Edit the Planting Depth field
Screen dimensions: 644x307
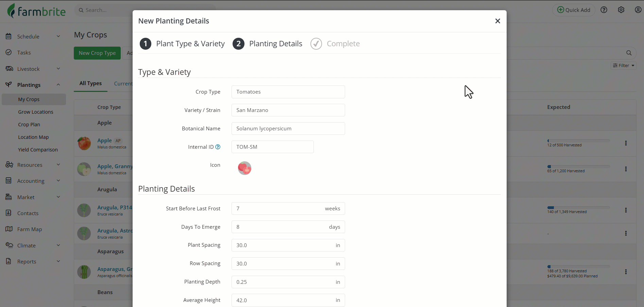pyautogui.click(x=288, y=282)
